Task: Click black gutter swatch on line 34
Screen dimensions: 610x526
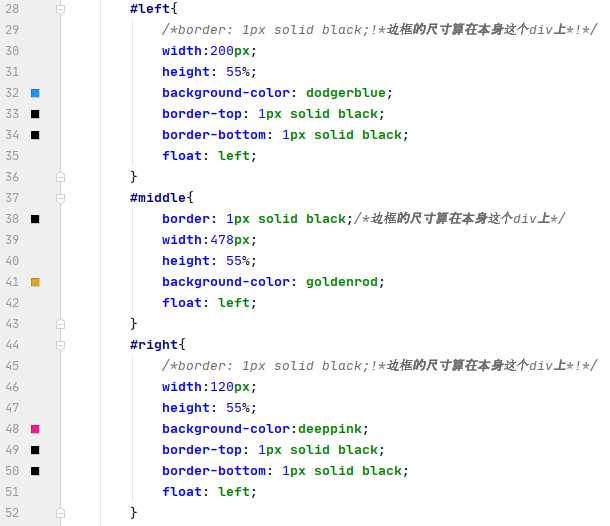Action: click(35, 135)
